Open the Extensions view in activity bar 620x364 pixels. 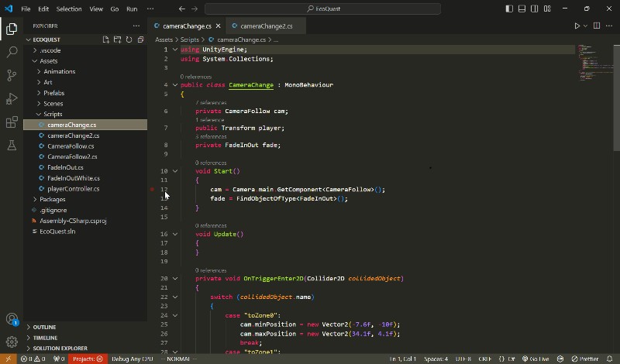pos(12,122)
